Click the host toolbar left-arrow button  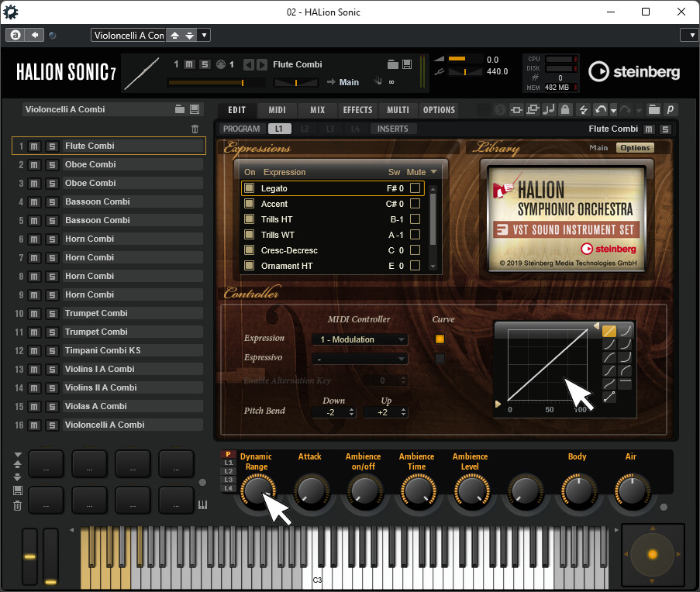[34, 35]
